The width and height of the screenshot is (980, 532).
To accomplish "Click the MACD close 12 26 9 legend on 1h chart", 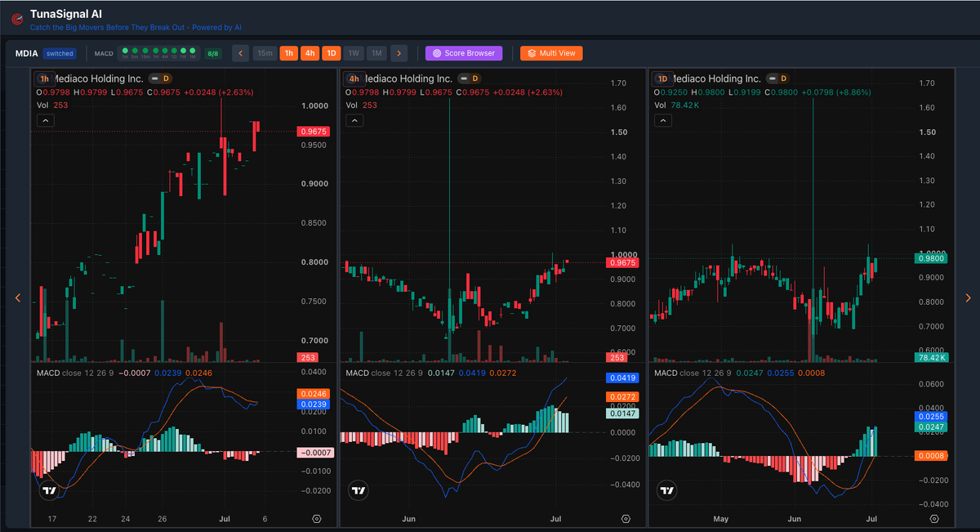I will (x=76, y=373).
